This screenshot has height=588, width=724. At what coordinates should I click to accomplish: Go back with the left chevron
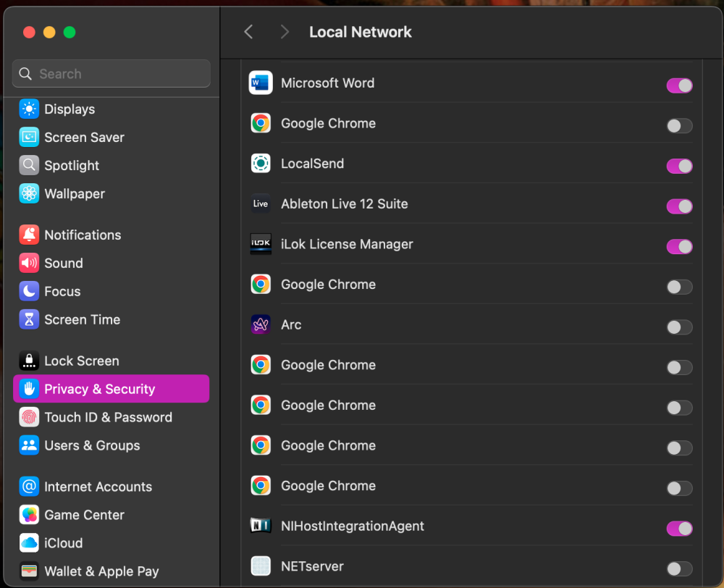tap(248, 32)
